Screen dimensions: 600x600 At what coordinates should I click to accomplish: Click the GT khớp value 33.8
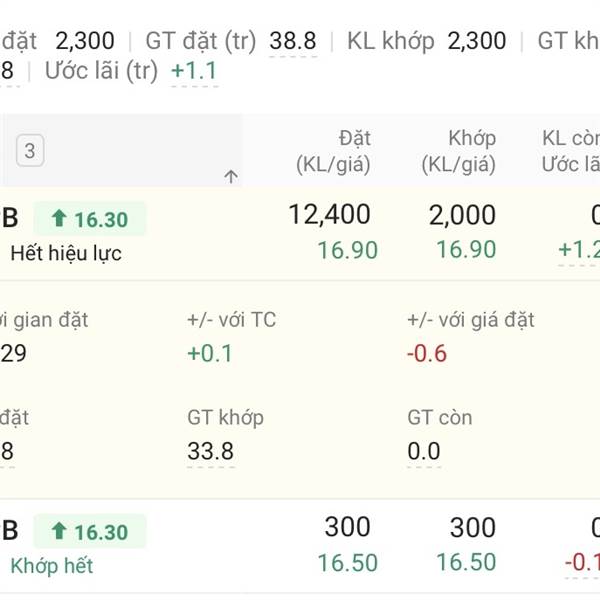click(210, 451)
